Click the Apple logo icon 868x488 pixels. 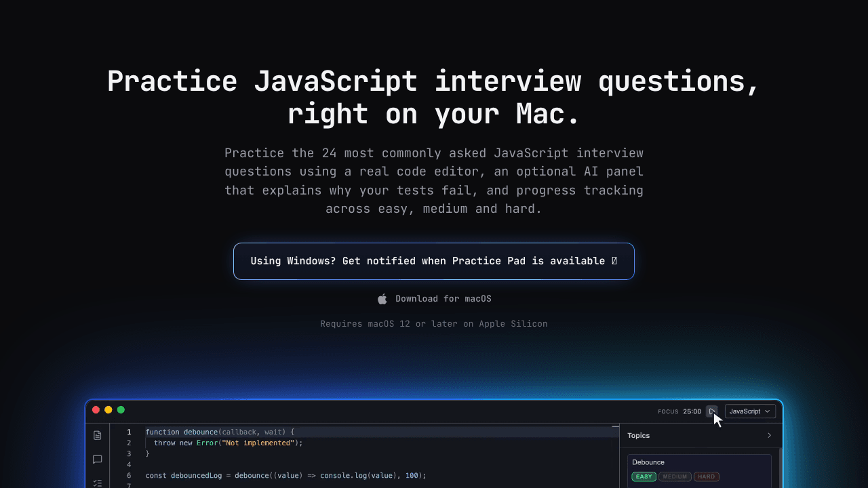[382, 299]
